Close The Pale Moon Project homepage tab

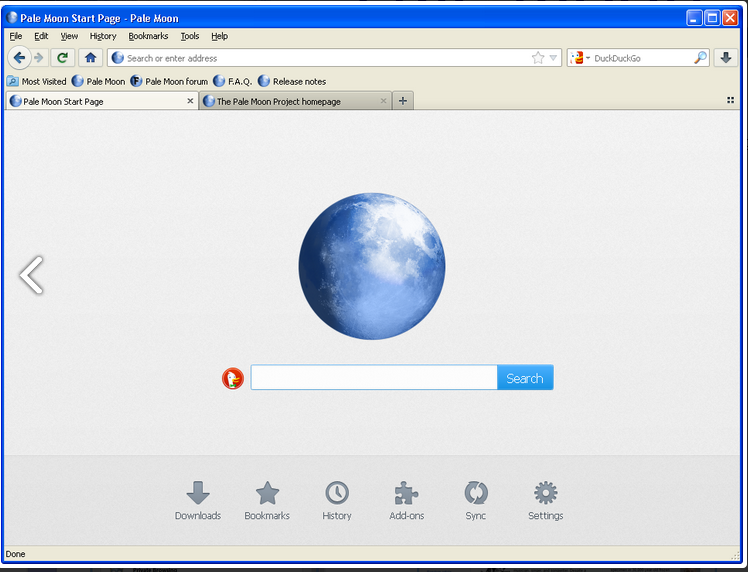tap(383, 101)
